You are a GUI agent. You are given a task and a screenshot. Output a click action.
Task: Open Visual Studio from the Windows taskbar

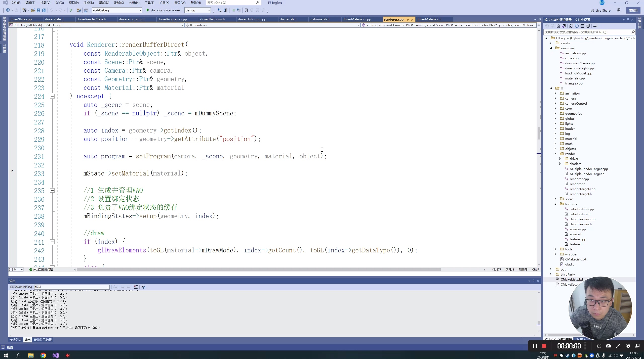click(56, 355)
